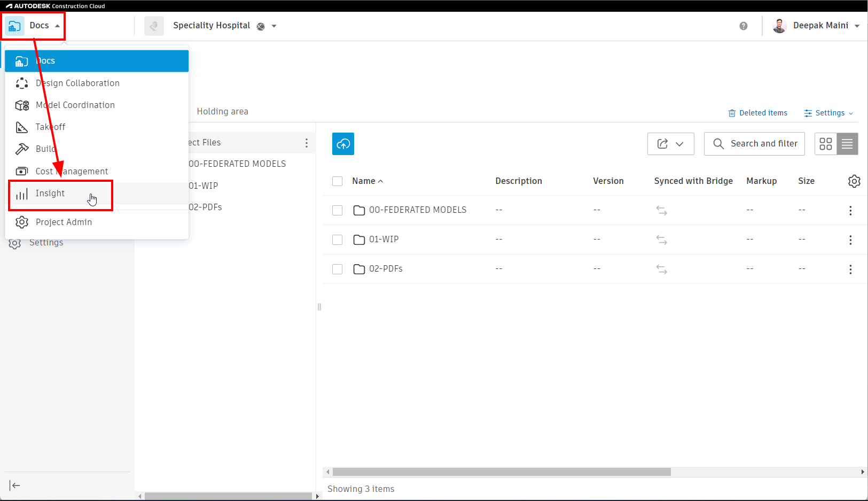
Task: Click the Cost Management money icon
Action: (22, 171)
